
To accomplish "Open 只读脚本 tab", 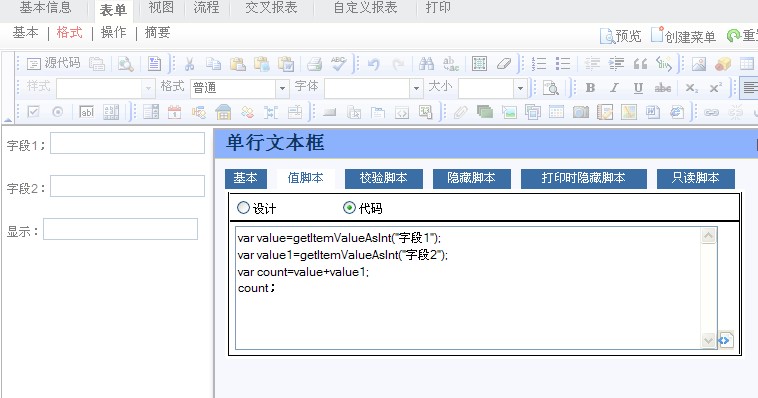I will (696, 178).
